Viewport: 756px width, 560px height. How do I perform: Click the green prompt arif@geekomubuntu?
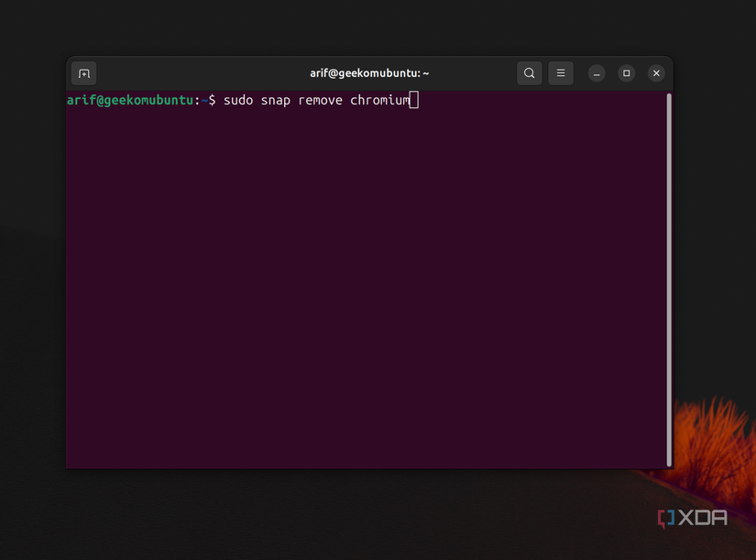pyautogui.click(x=131, y=100)
